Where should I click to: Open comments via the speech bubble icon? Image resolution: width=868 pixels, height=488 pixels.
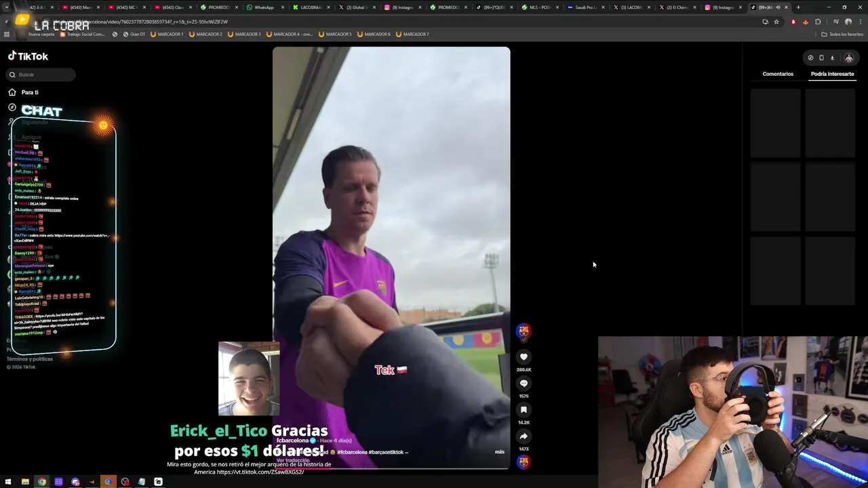pos(524,383)
